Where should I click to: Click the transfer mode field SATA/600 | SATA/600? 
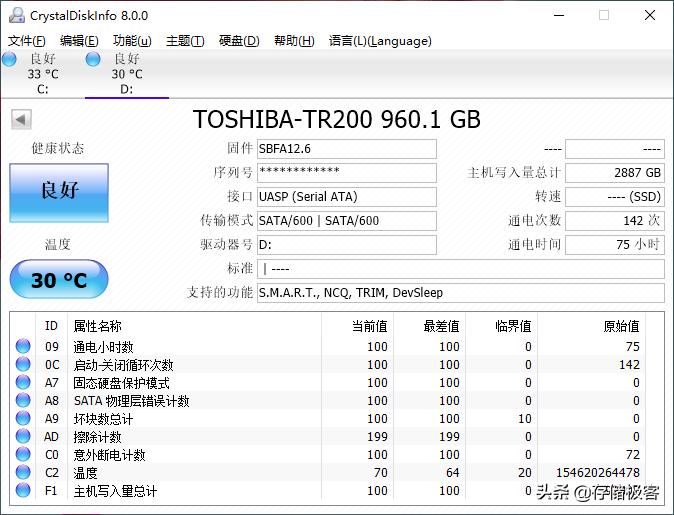[346, 221]
